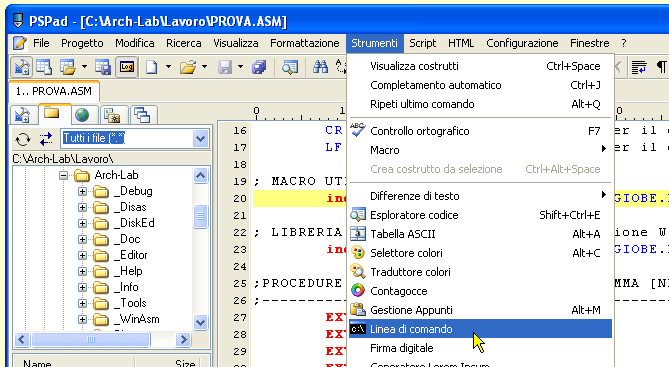Open the Macro submenu
The image size is (669, 367).
[x=480, y=150]
